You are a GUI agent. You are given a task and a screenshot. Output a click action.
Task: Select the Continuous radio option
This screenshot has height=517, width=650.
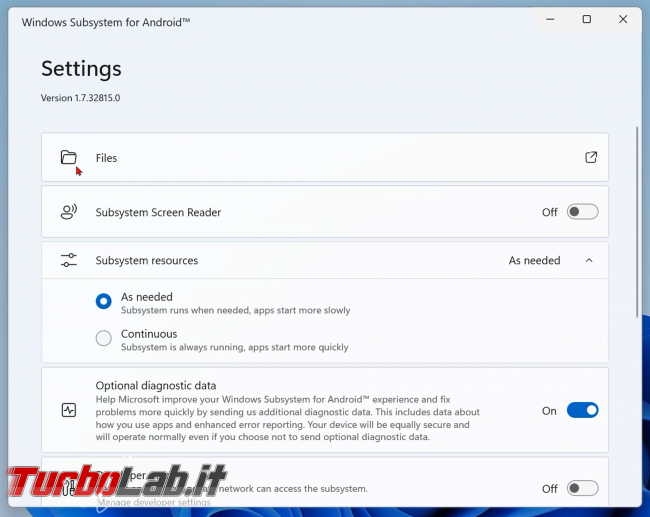104,338
